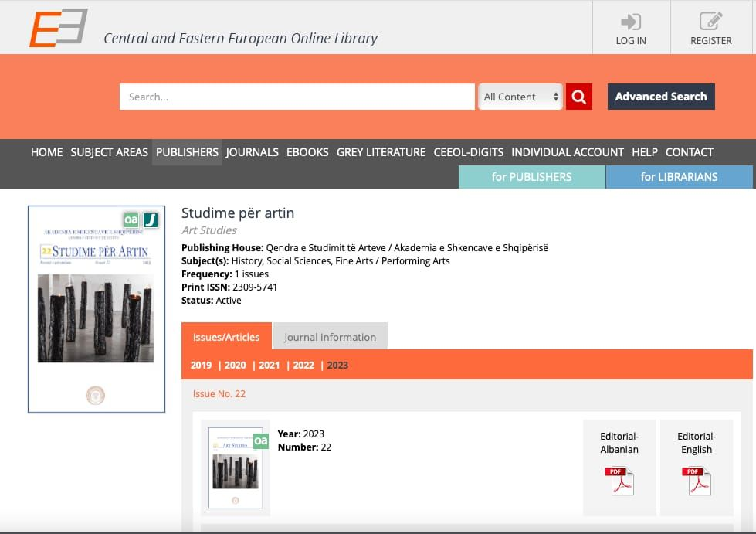
Task: Click the 'Status: Active' text
Action: pyautogui.click(x=211, y=300)
